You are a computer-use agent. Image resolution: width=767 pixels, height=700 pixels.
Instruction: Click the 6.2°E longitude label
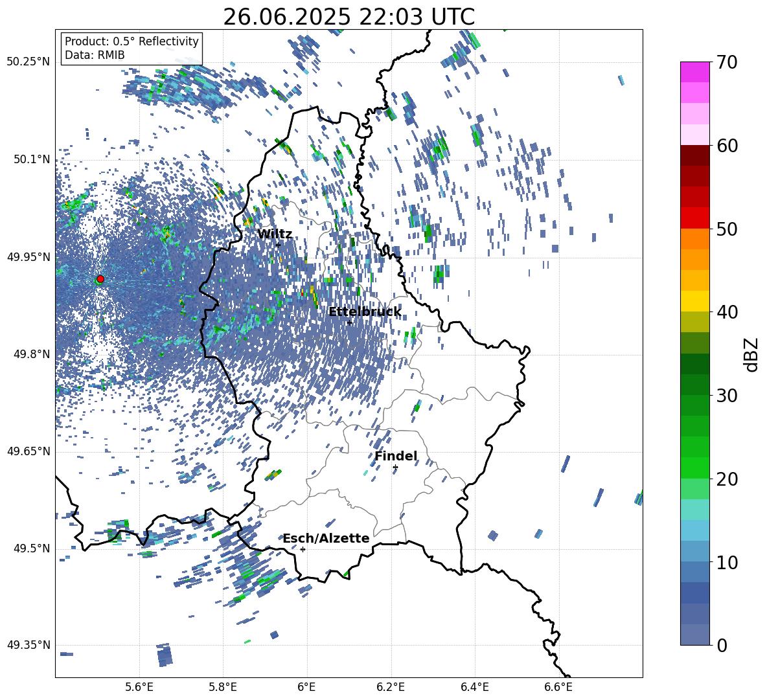tap(391, 687)
